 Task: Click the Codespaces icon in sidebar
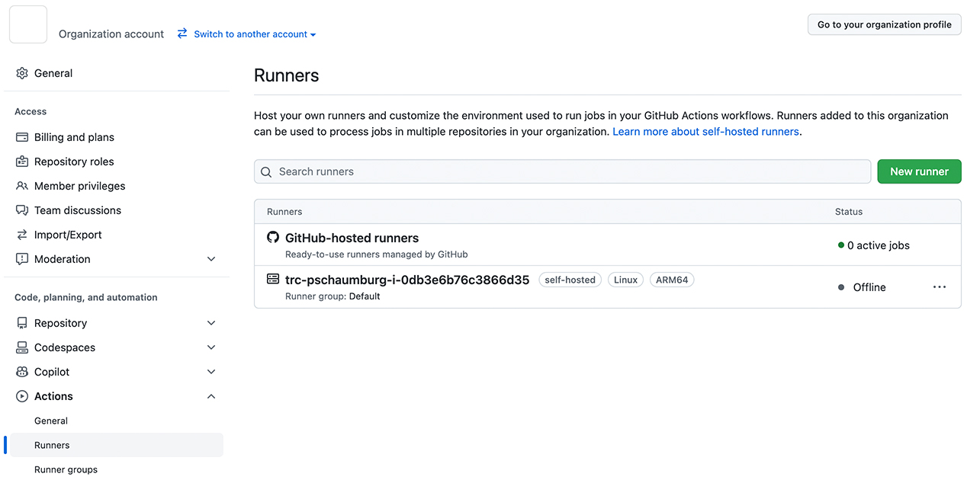(x=22, y=347)
